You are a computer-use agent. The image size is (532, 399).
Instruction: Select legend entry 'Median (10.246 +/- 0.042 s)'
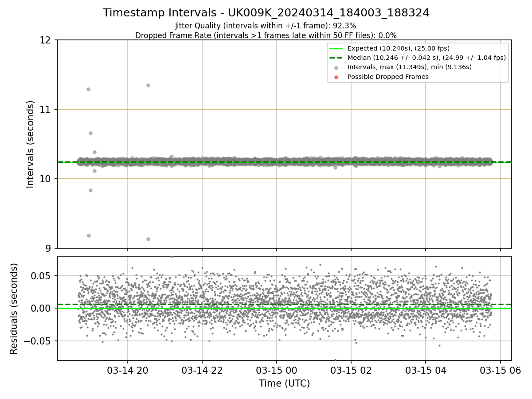click(426, 58)
